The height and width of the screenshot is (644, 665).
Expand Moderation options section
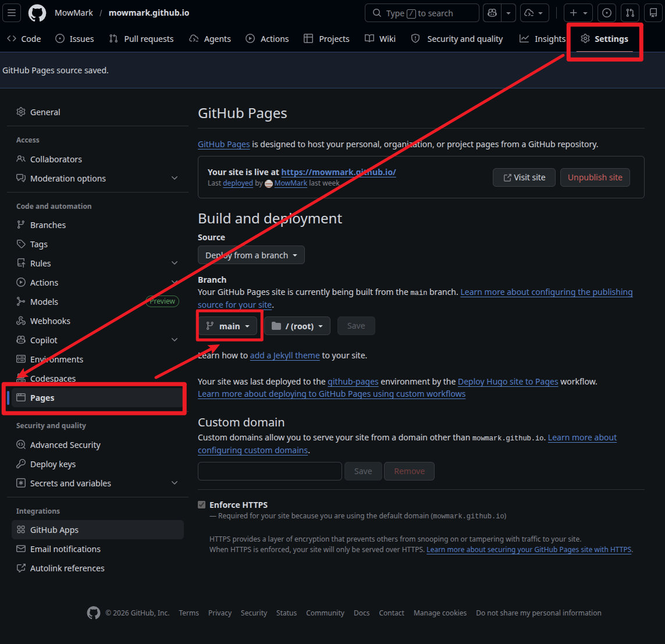tap(98, 178)
